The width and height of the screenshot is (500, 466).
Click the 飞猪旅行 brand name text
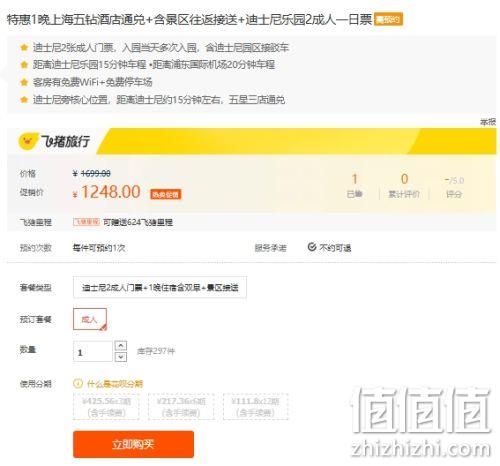click(65, 141)
